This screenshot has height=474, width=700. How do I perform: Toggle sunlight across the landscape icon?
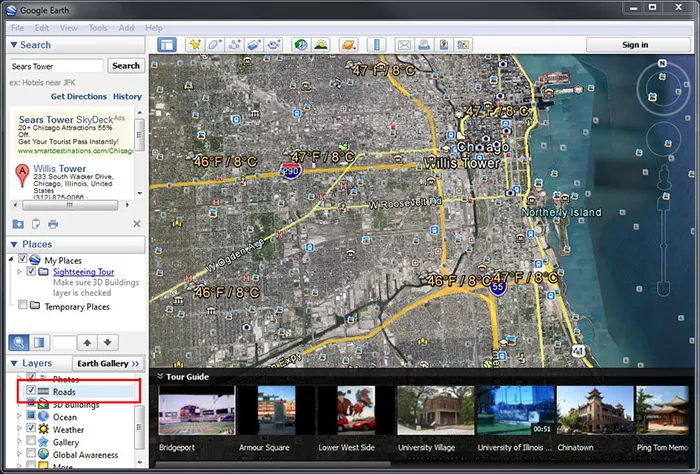[321, 45]
